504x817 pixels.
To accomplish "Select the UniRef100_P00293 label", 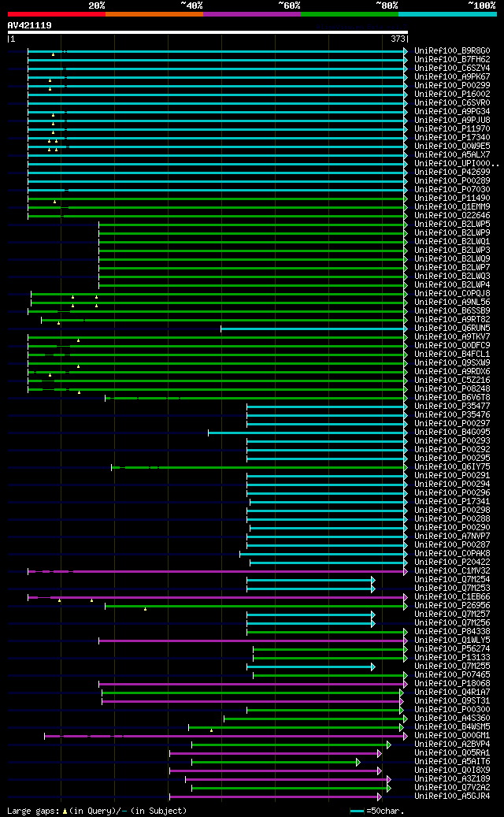I will pyautogui.click(x=452, y=441).
